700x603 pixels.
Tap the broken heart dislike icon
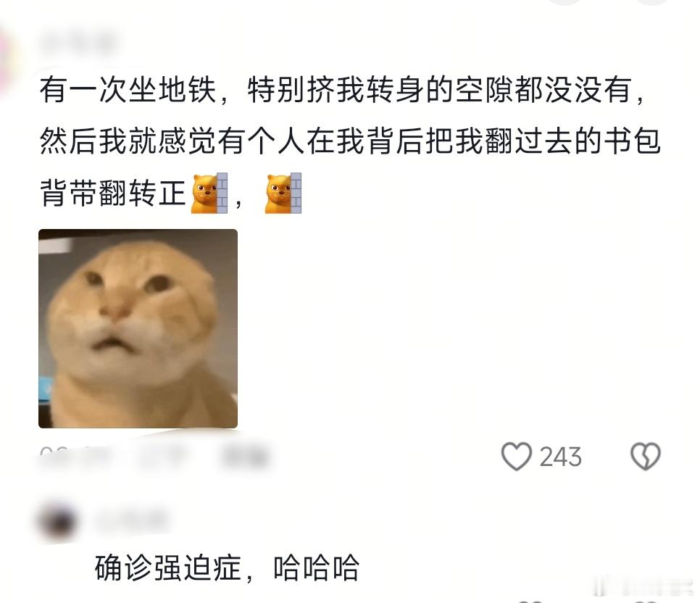tap(645, 456)
